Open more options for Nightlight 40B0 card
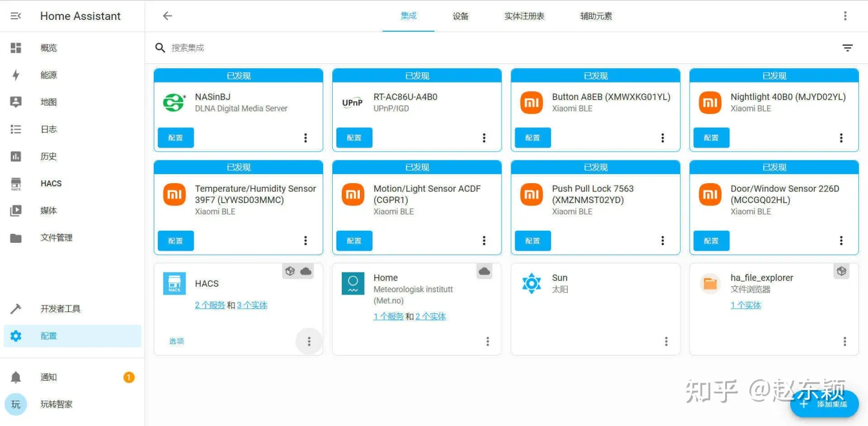868x426 pixels. click(x=841, y=138)
